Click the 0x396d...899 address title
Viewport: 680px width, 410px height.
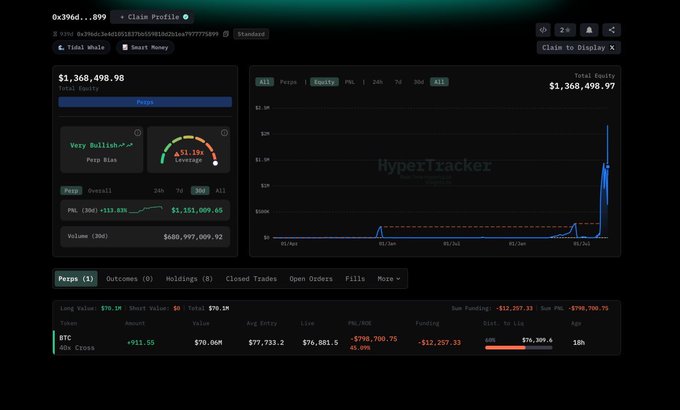point(79,17)
